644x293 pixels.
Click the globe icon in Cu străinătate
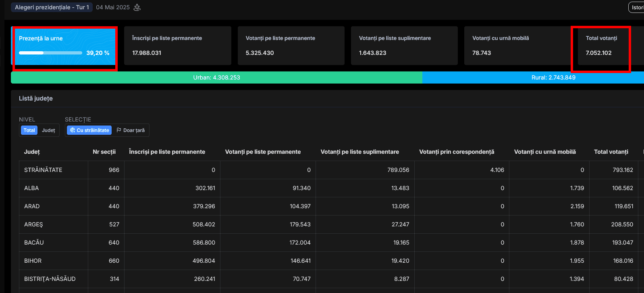coord(73,130)
